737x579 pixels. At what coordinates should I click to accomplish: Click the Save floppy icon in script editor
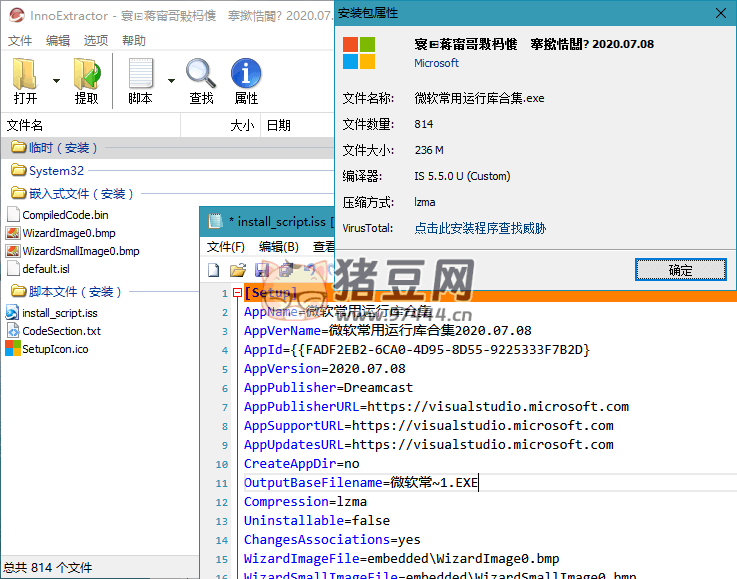tap(261, 270)
